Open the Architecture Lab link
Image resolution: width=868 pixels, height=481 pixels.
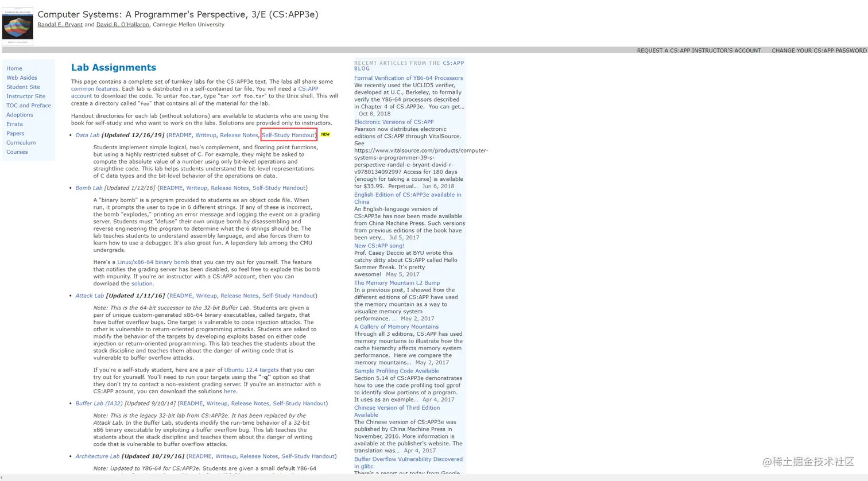[x=98, y=456]
